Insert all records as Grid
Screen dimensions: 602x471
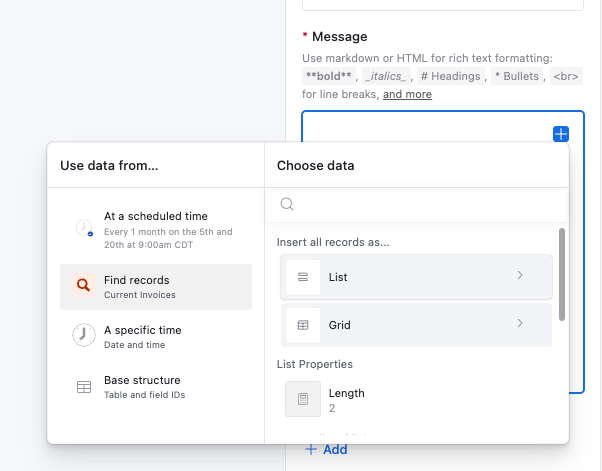click(417, 325)
